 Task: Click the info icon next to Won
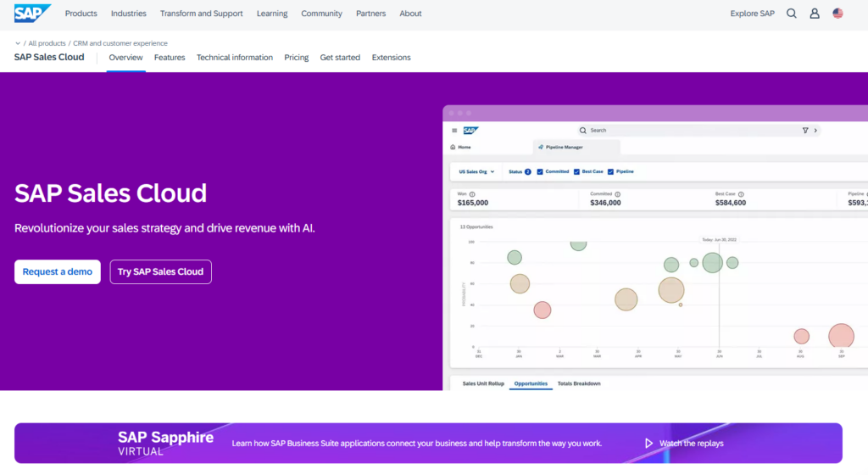[x=472, y=194]
